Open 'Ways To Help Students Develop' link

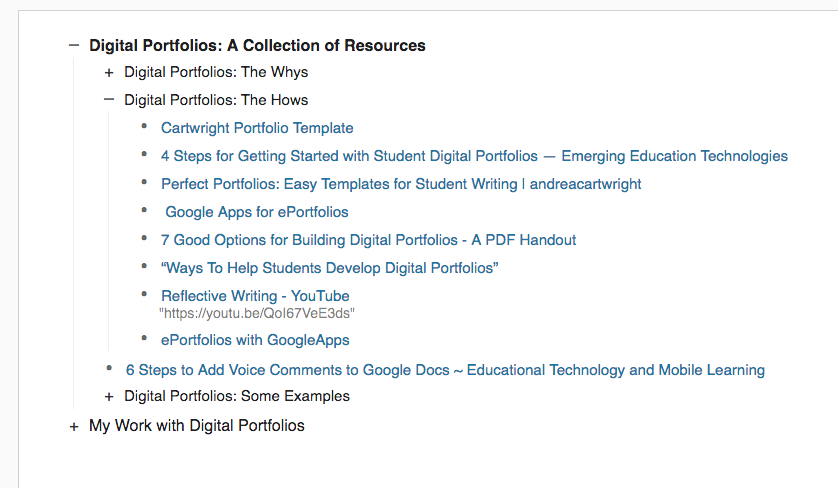(x=330, y=268)
